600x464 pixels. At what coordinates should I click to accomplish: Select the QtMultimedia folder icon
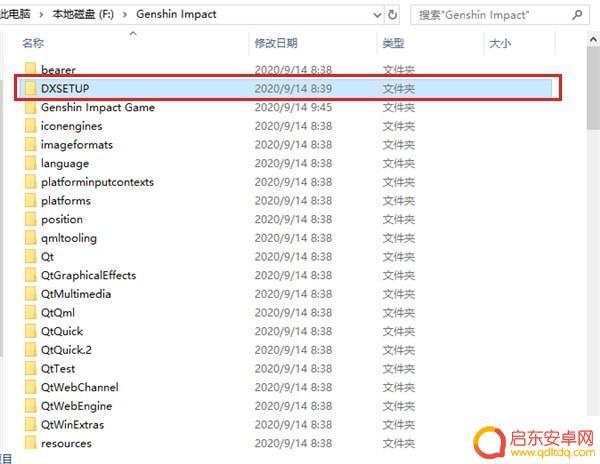click(x=30, y=294)
